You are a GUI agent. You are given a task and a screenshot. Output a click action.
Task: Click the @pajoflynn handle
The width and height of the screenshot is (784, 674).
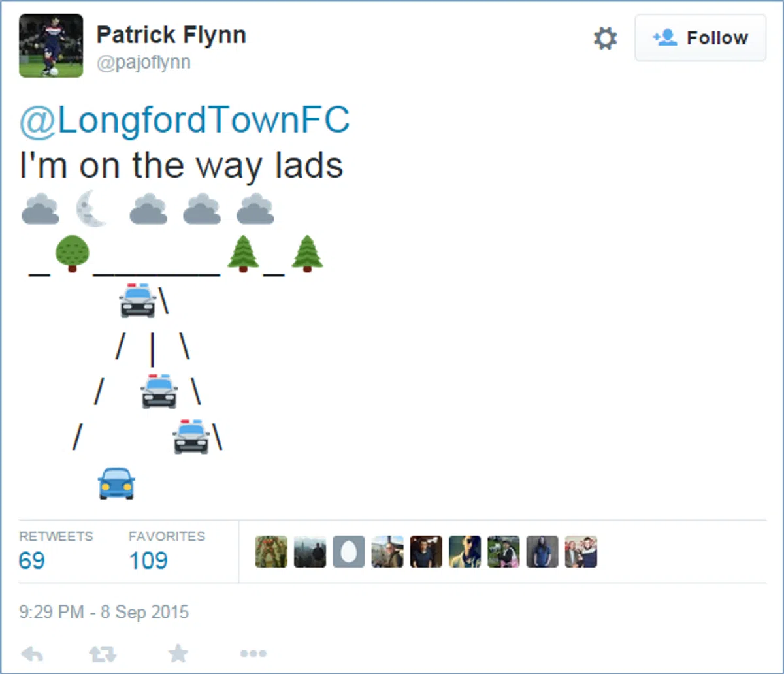click(144, 64)
